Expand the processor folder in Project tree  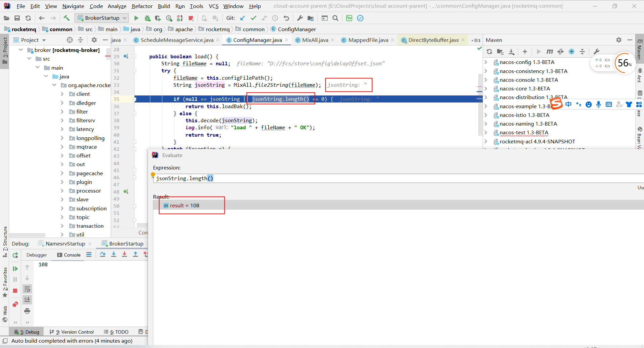pos(62,191)
